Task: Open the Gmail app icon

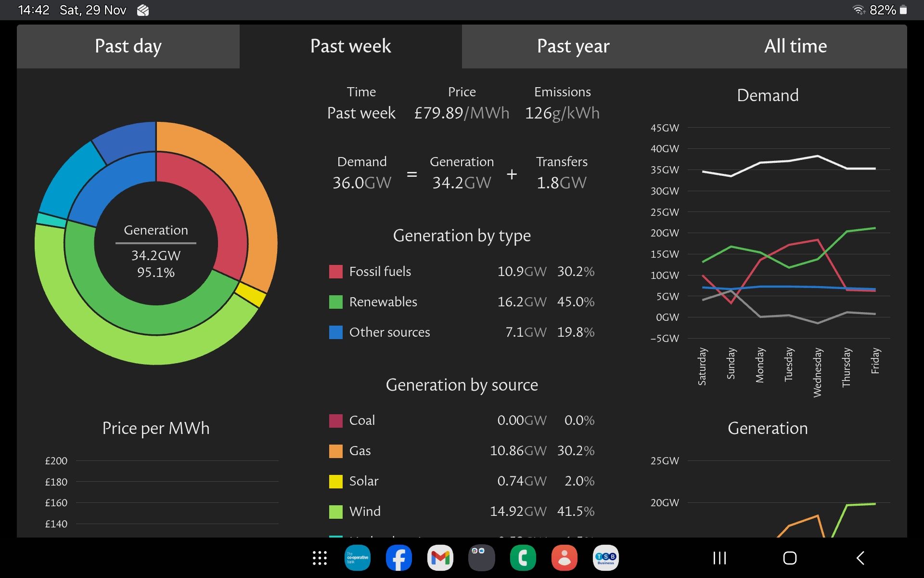Action: point(440,558)
